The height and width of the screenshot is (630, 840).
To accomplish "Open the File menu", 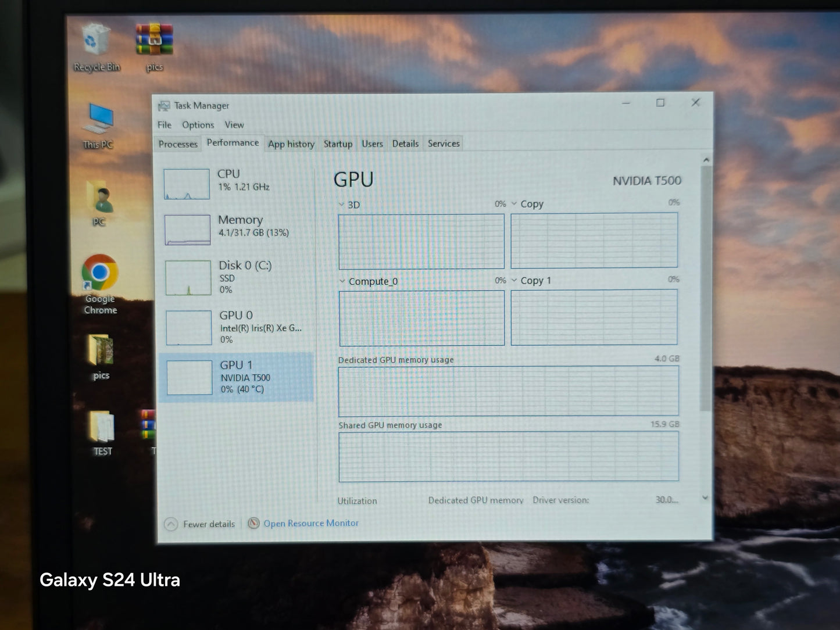I will point(165,125).
